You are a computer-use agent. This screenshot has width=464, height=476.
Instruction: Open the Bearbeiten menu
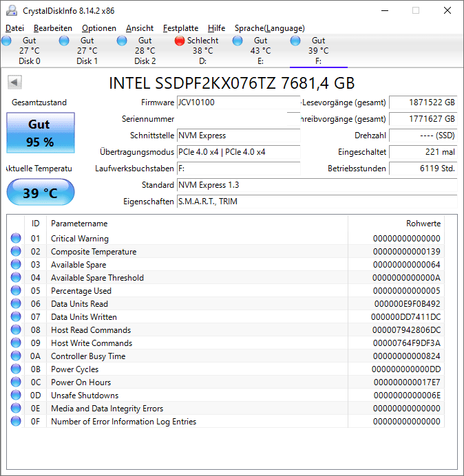pos(53,28)
